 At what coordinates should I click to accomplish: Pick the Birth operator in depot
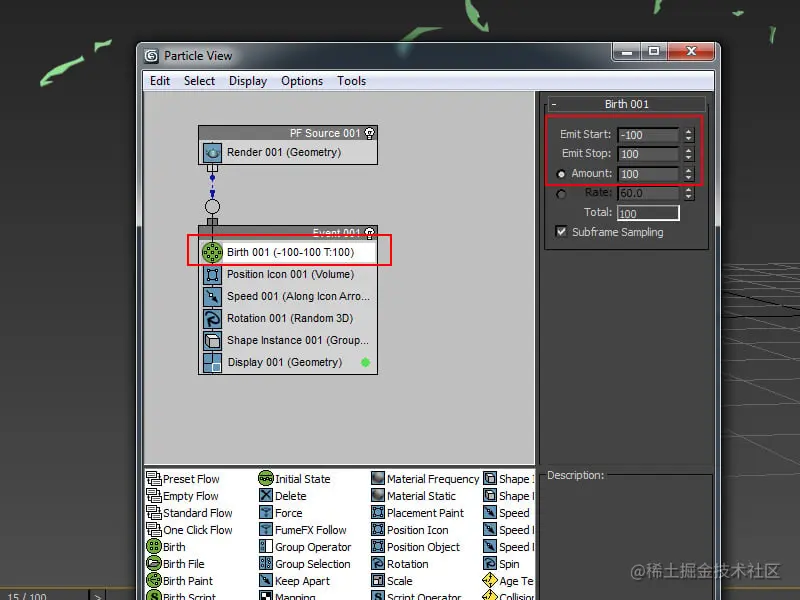[166, 546]
